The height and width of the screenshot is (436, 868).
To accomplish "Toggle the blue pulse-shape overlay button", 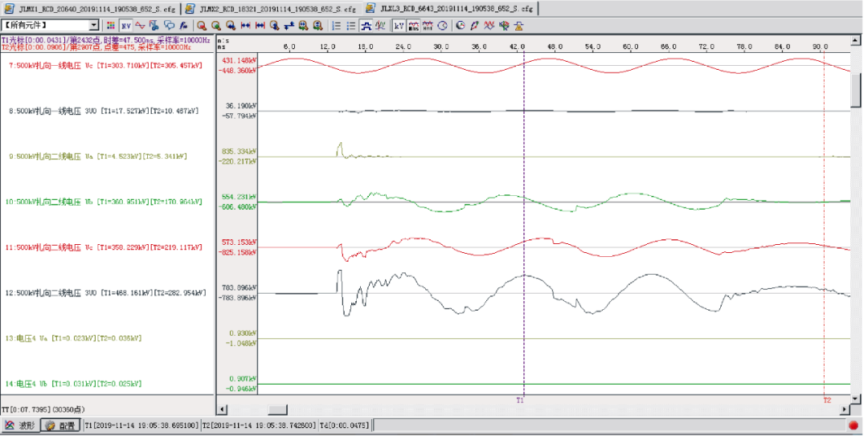I will 366,26.
